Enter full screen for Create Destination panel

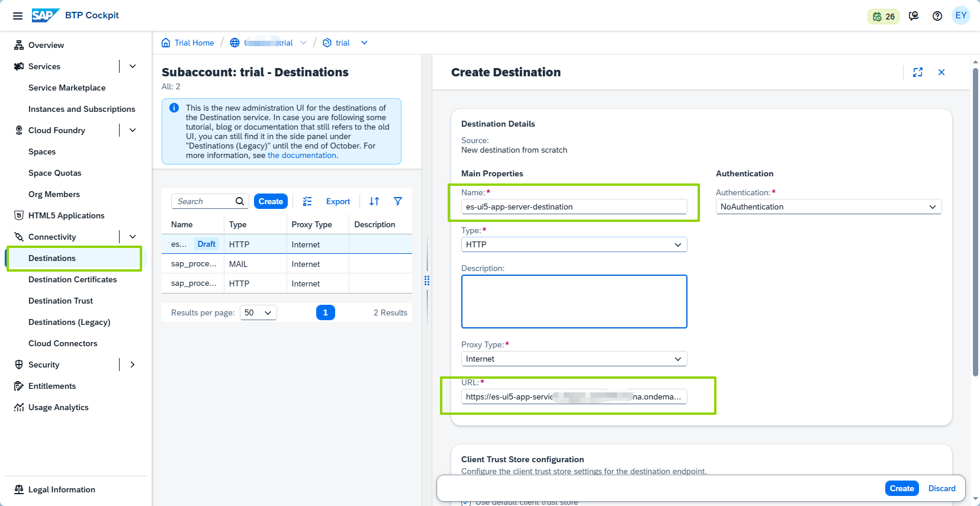(918, 72)
